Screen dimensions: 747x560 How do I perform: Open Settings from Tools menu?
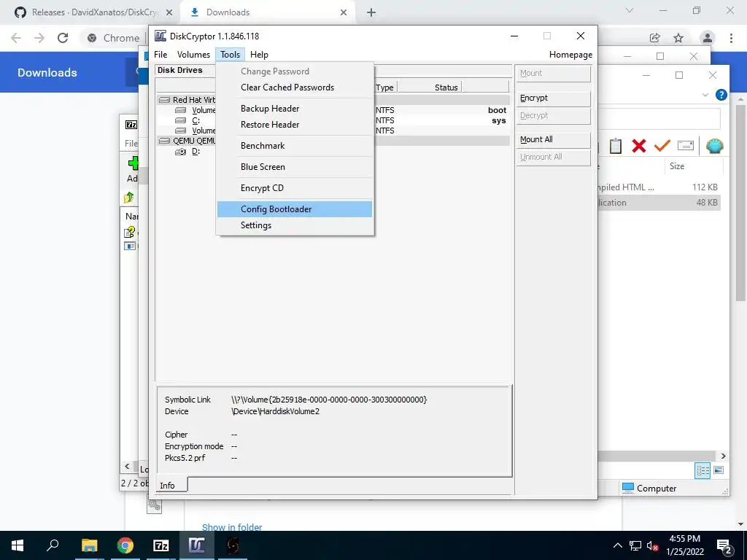click(x=295, y=225)
